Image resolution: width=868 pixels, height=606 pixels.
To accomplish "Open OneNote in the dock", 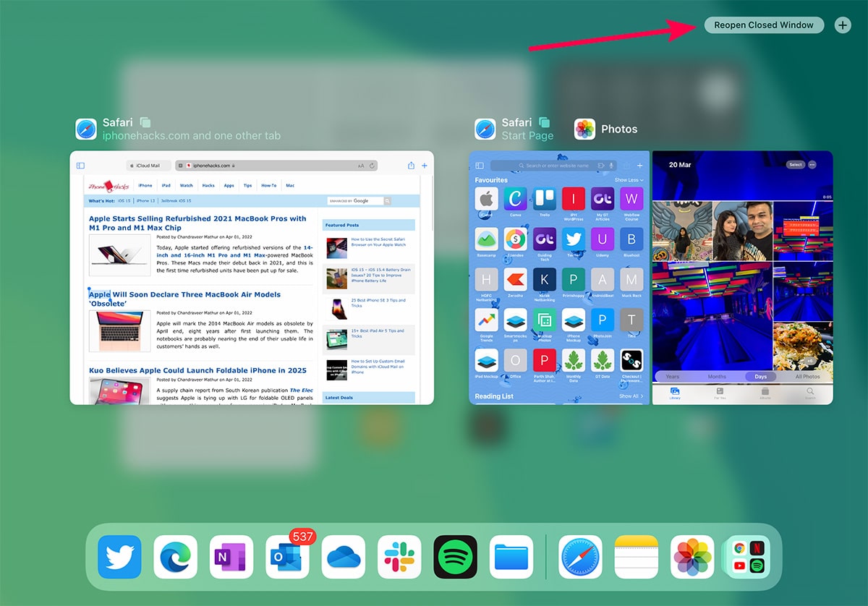I will pos(231,557).
